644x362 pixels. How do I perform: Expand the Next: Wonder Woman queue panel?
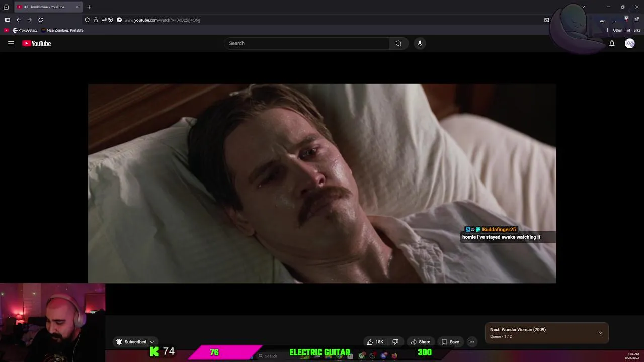point(600,333)
